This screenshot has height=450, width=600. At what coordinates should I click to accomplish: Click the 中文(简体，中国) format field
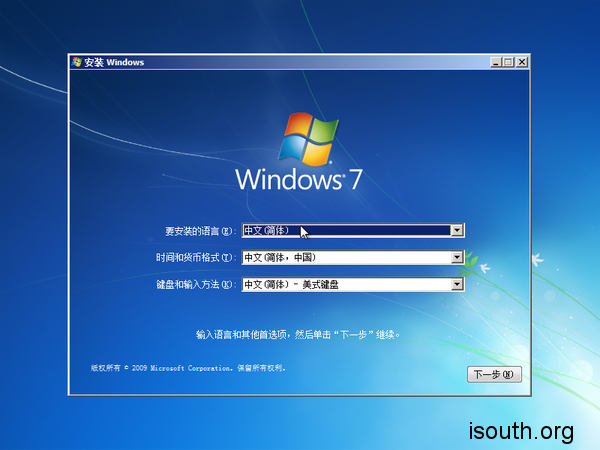click(x=346, y=257)
